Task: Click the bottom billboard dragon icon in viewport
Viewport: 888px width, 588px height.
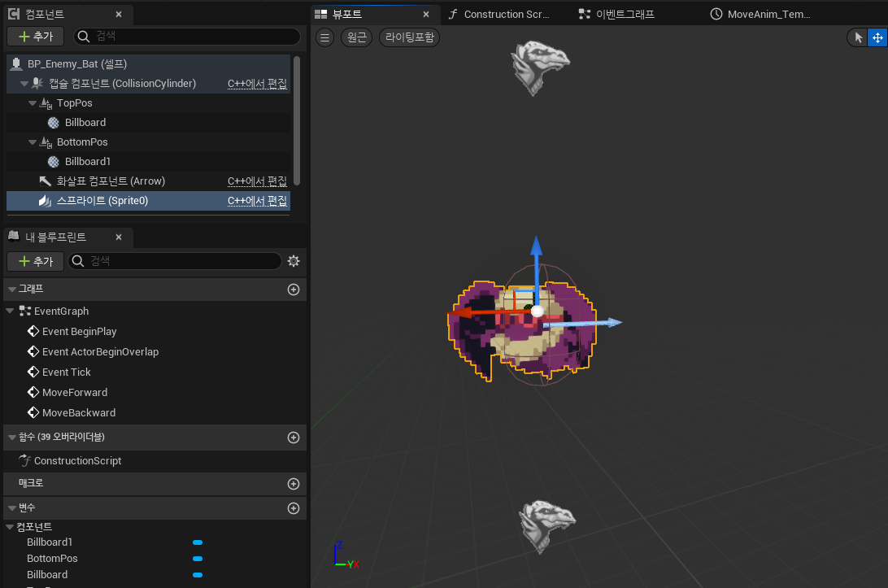Action: coord(546,525)
